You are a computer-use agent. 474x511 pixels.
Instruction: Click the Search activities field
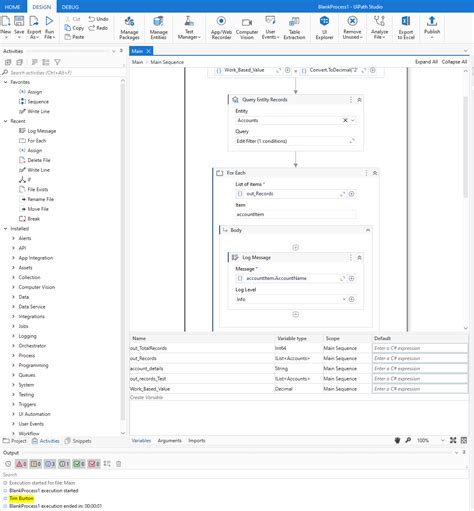coord(63,72)
